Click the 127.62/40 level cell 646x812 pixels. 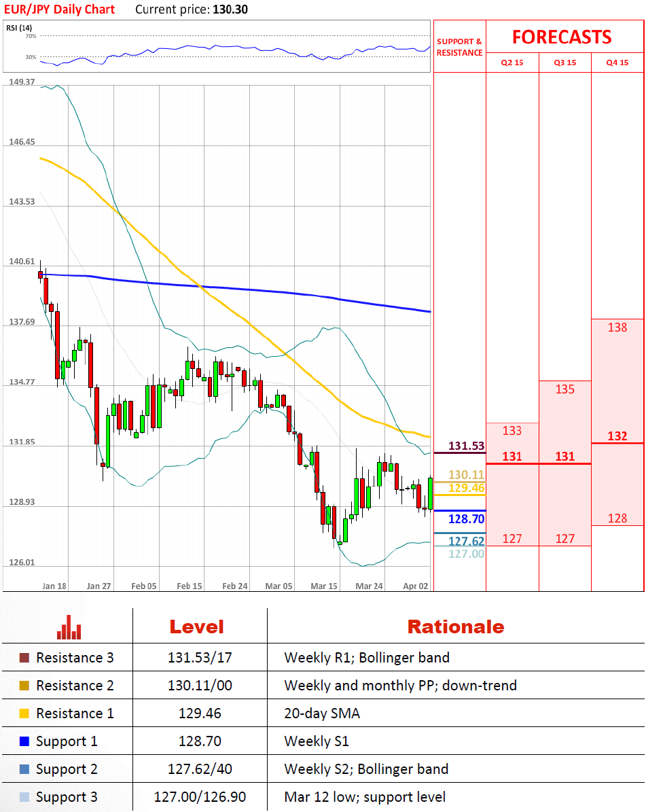200,770
